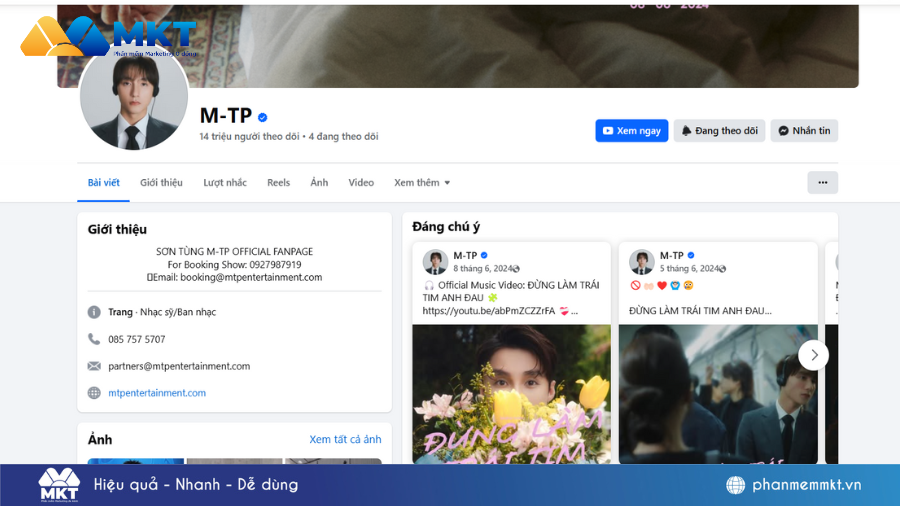The width and height of the screenshot is (900, 506).
Task: Open Nhắn tin messenger button
Action: click(x=804, y=131)
